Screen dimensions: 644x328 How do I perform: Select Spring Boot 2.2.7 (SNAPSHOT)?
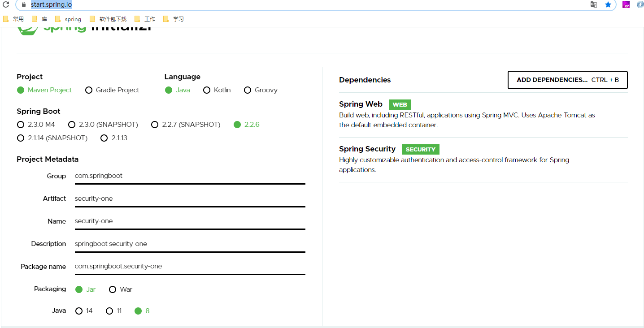pyautogui.click(x=186, y=125)
